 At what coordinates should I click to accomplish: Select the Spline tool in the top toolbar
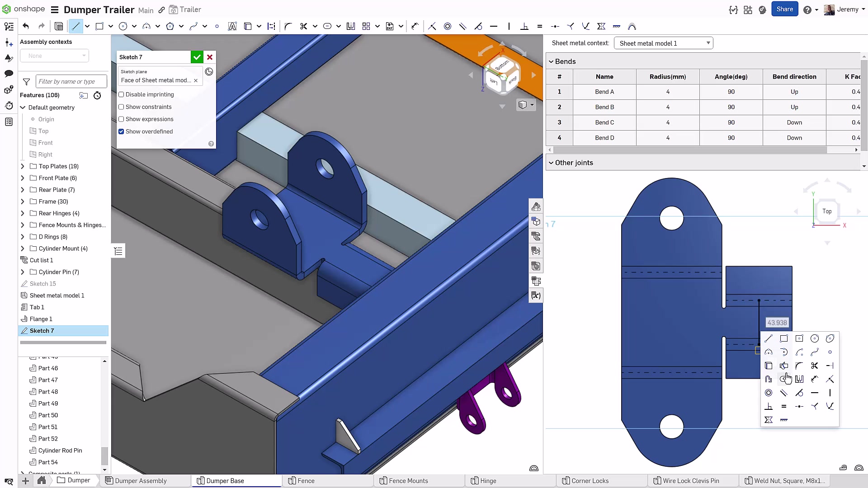pos(193,26)
